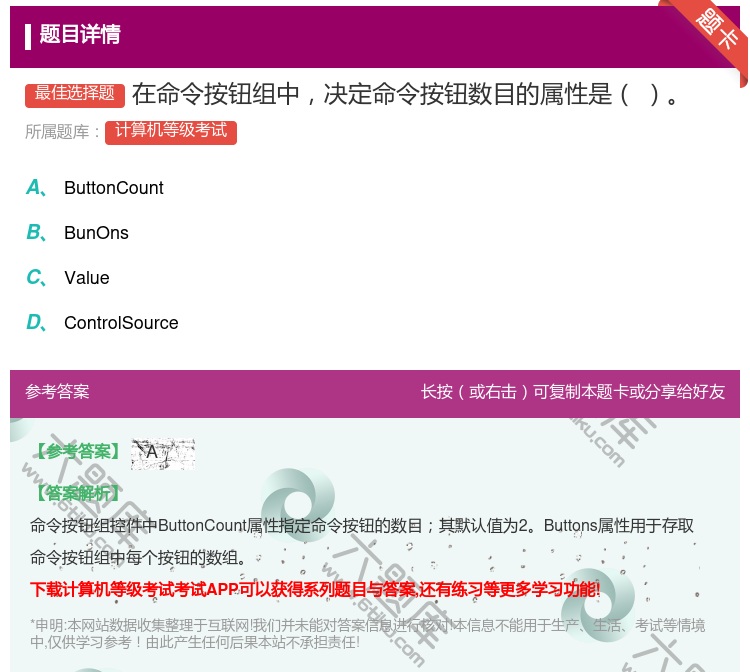Click the *申明 disclaimer text
750x672 pixels.
[367, 633]
